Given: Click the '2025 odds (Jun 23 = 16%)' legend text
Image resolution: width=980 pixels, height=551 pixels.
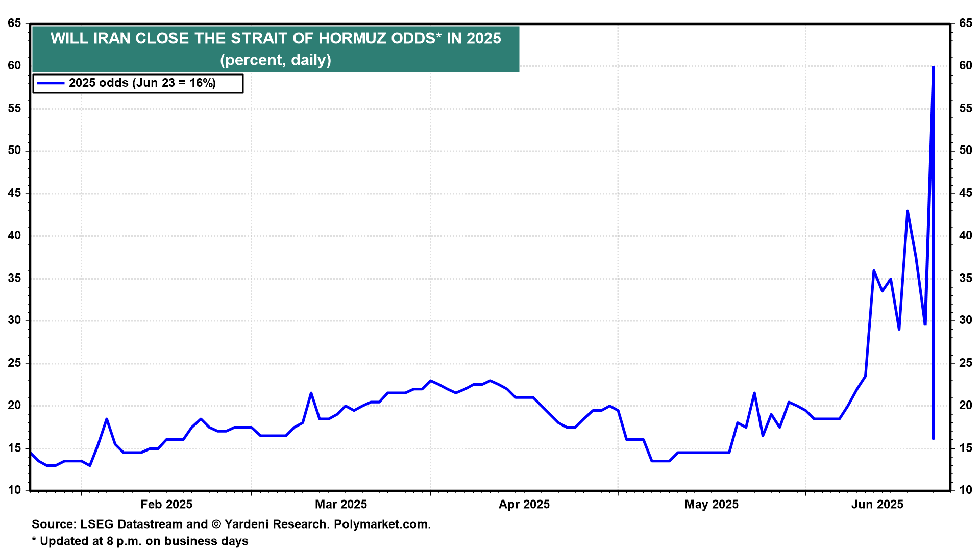Looking at the screenshot, I should tap(142, 83).
